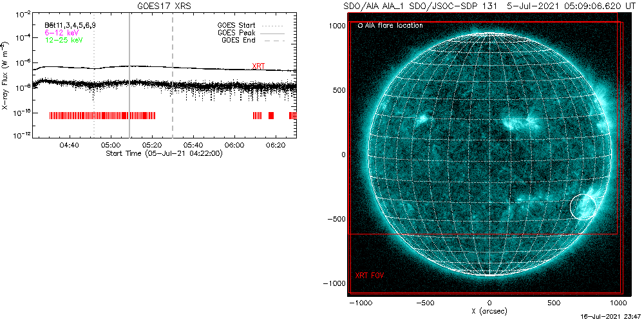Click the GOES End legend entry
This screenshot has width=644, height=322.
252,40
